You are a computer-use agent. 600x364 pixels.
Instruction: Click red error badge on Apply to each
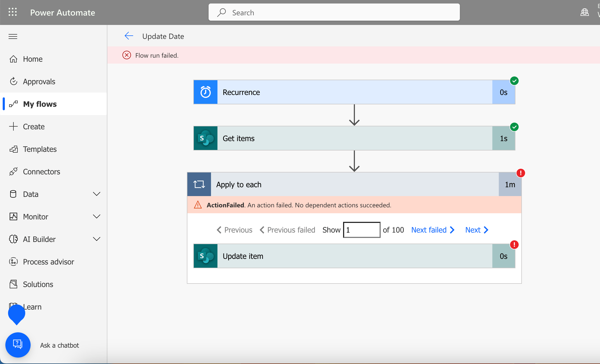click(521, 173)
